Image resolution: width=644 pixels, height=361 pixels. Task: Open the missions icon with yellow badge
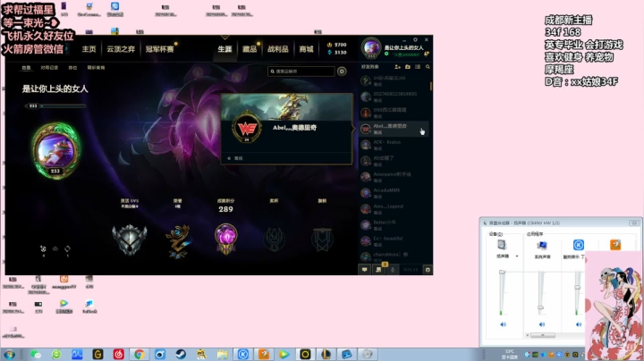click(x=378, y=270)
